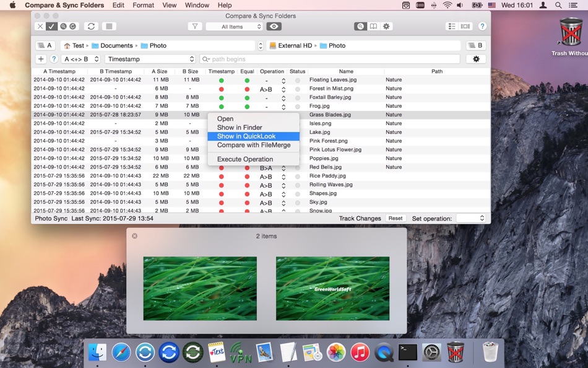Toggle status circle for Rolling Waves.jpg row
The height and width of the screenshot is (368, 588).
click(297, 185)
